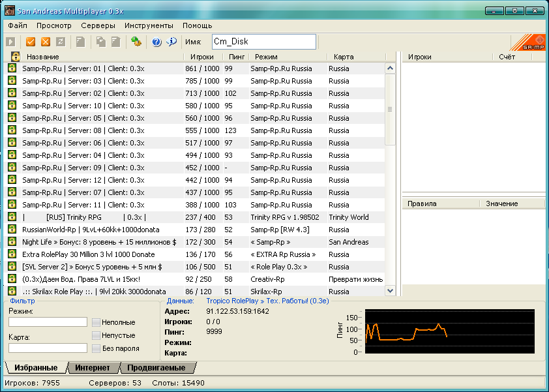Viewport: 549px width, 392px height.
Task: Click the padlock column header icon
Action: click(x=16, y=56)
